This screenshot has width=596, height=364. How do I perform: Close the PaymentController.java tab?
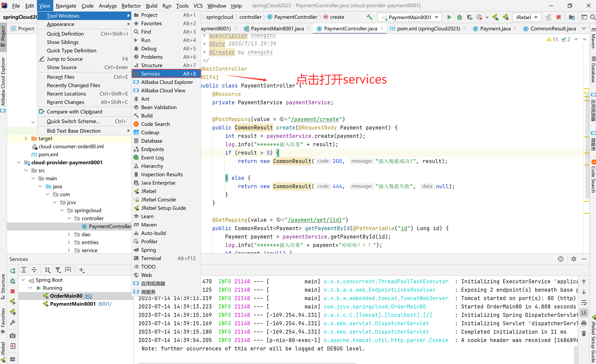(382, 29)
